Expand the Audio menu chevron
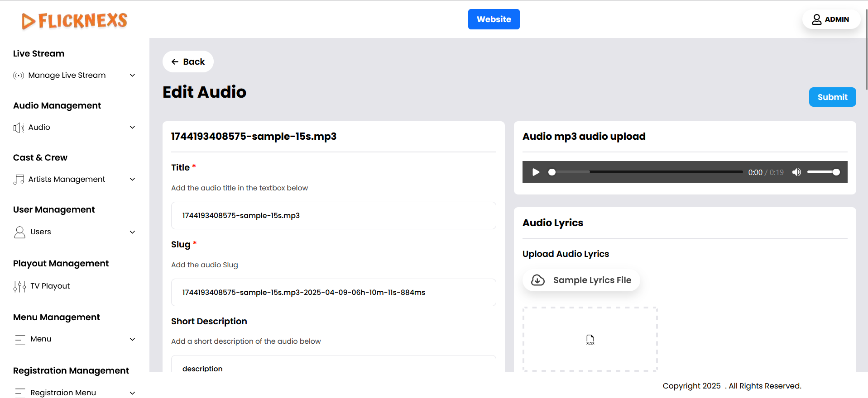The width and height of the screenshot is (868, 398). pos(132,128)
